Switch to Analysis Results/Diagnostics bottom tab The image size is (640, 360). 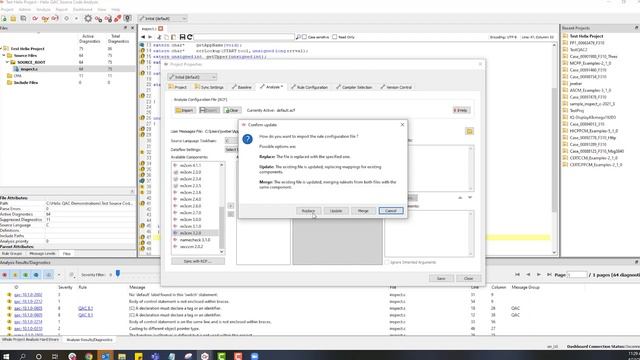click(x=89, y=340)
